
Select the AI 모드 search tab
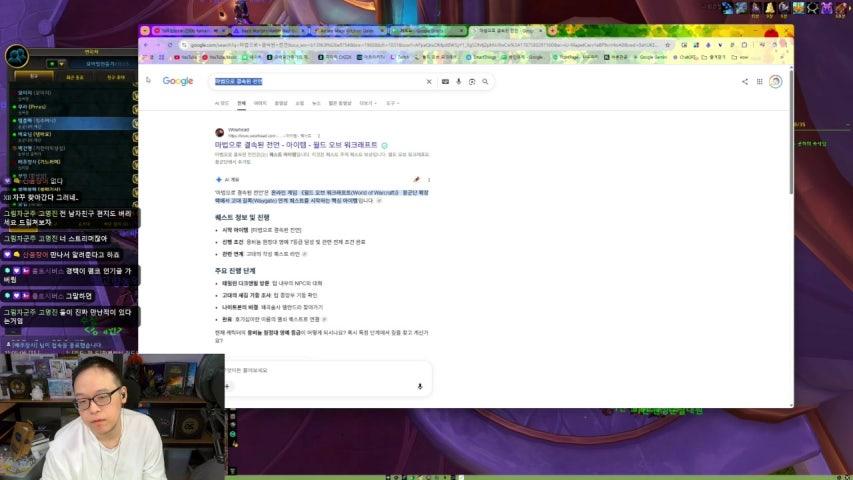coord(222,103)
